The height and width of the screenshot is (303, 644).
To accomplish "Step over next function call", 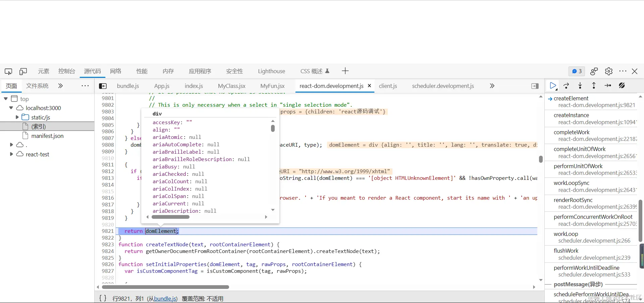I will [566, 86].
